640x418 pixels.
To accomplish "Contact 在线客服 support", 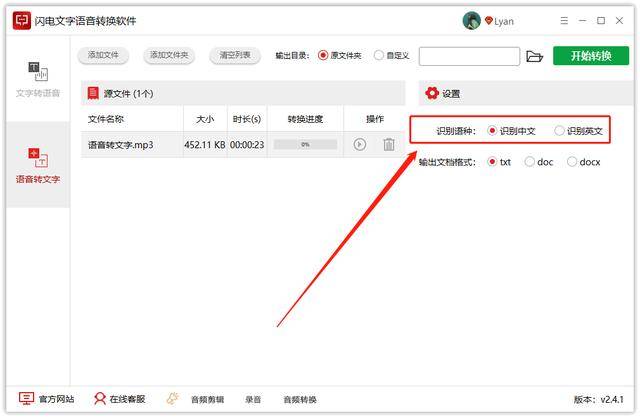I will coord(119,398).
